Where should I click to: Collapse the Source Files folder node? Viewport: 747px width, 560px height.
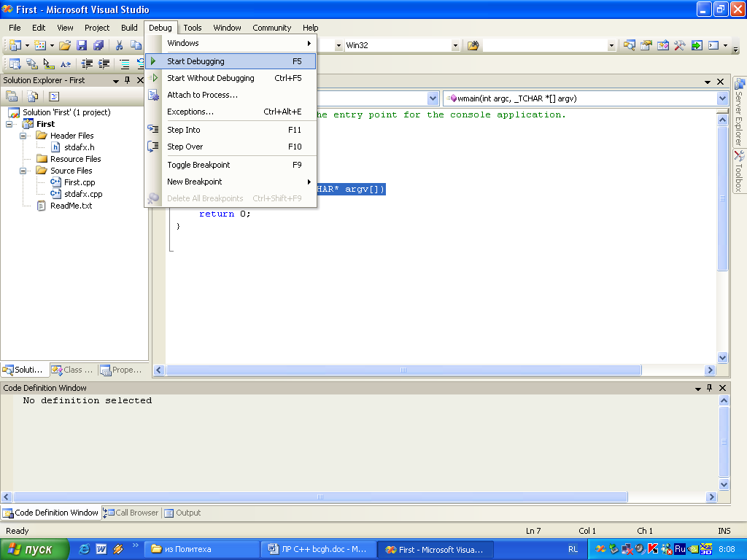point(23,171)
